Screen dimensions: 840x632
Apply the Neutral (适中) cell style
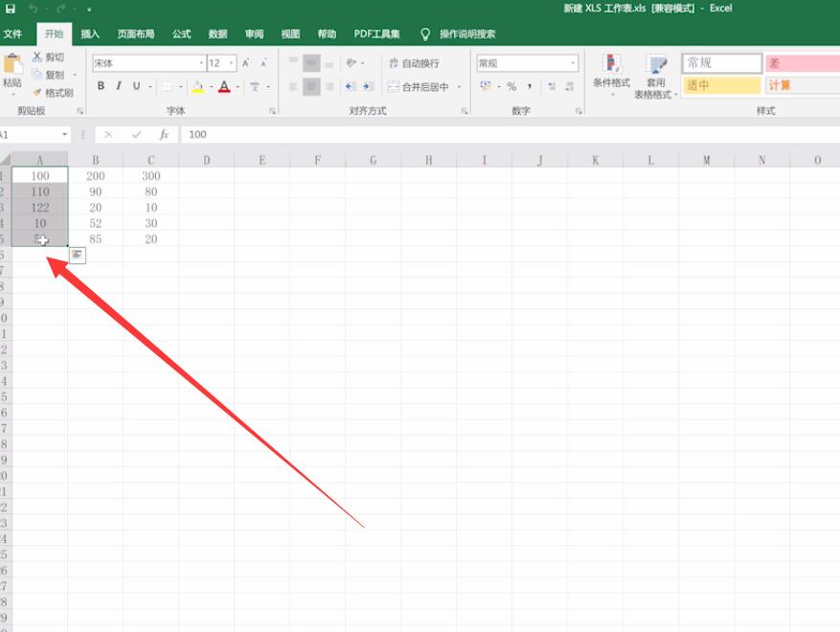[x=721, y=85]
